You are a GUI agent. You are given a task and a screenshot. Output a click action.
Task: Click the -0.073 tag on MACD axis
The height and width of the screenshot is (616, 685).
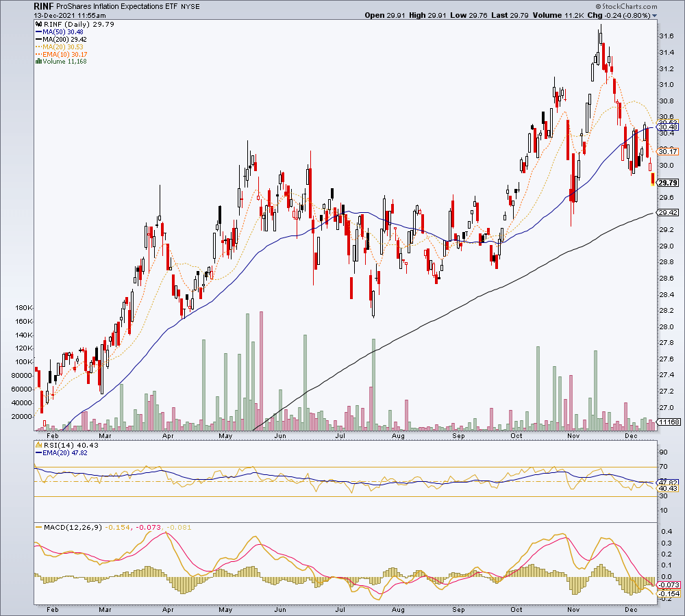click(670, 585)
